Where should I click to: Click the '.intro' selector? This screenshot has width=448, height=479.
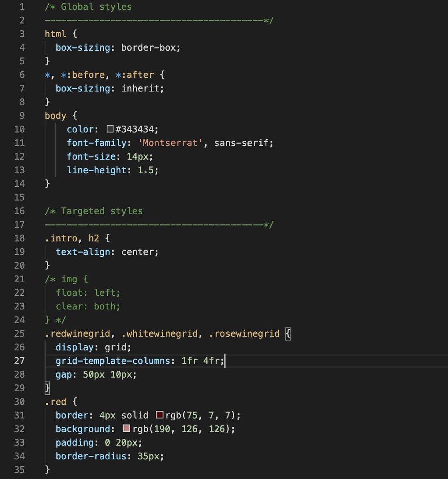pos(61,238)
